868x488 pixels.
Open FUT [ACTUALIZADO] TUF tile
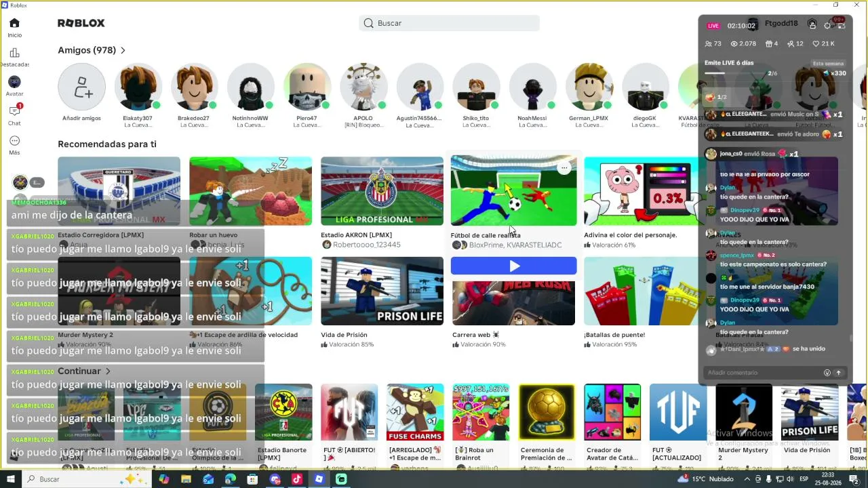click(678, 413)
